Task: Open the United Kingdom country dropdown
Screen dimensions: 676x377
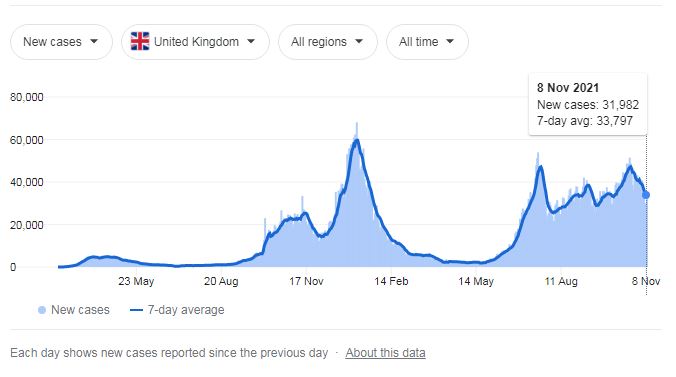Action: pyautogui.click(x=195, y=42)
